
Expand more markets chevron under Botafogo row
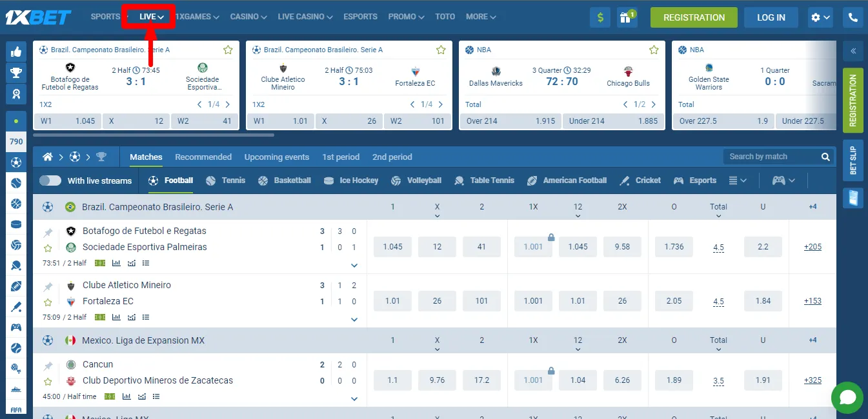(354, 265)
